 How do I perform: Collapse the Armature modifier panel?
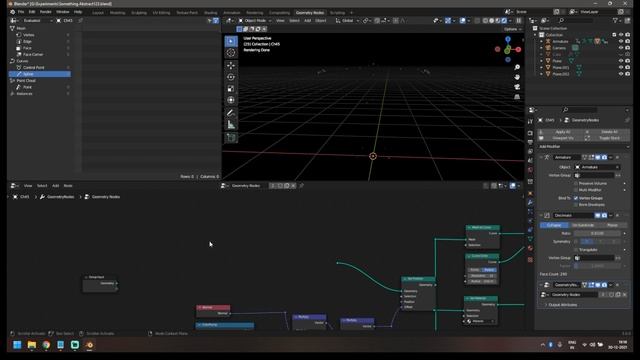[x=542, y=157]
